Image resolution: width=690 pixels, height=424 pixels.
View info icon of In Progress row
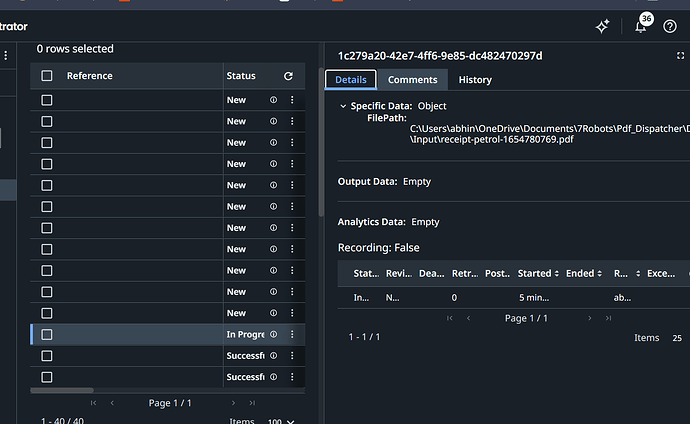coord(273,334)
